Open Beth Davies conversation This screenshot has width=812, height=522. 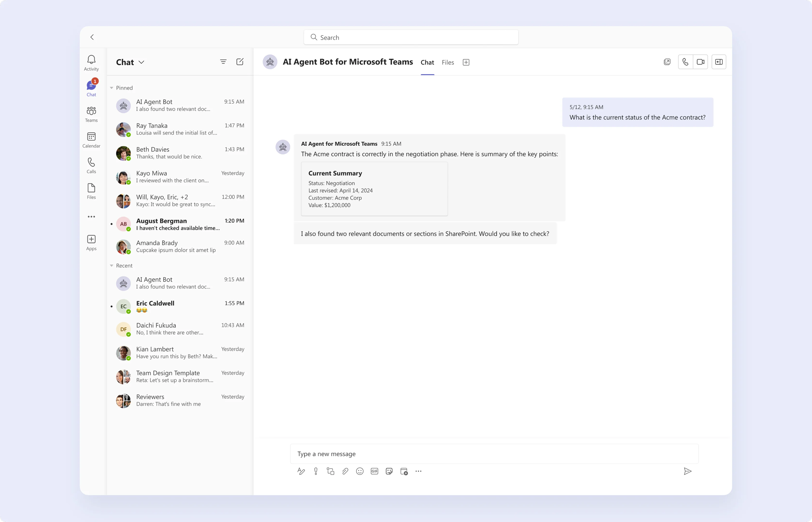point(180,153)
